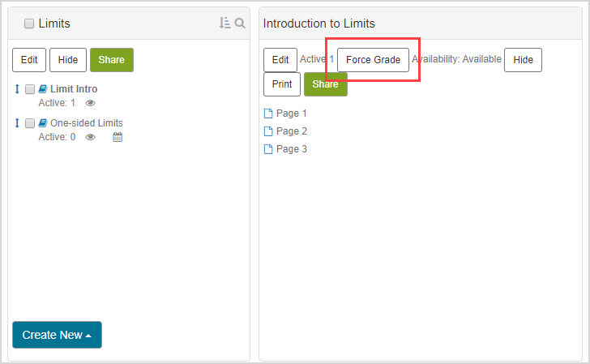This screenshot has height=364, width=590.
Task: Open search in the Limits panel
Action: (240, 24)
